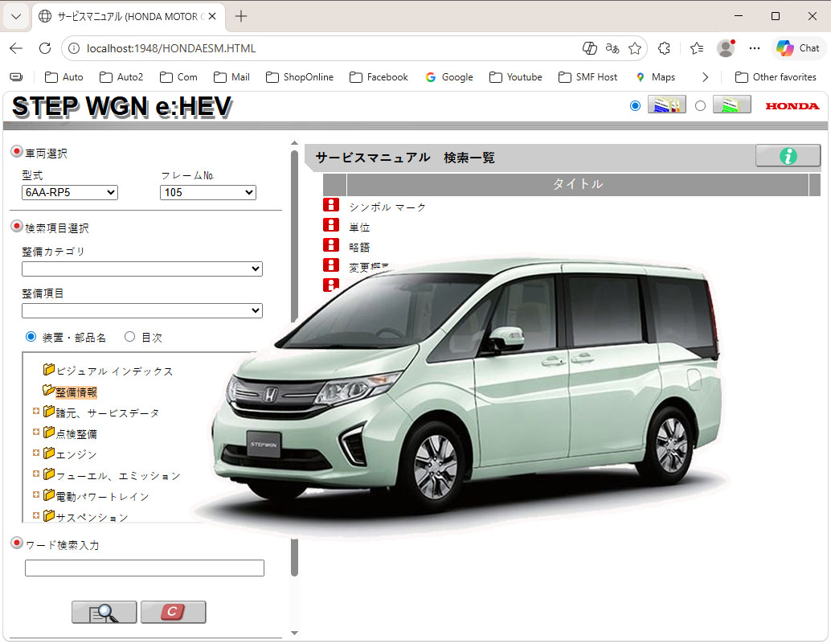Open browser settings and more menu

(755, 48)
